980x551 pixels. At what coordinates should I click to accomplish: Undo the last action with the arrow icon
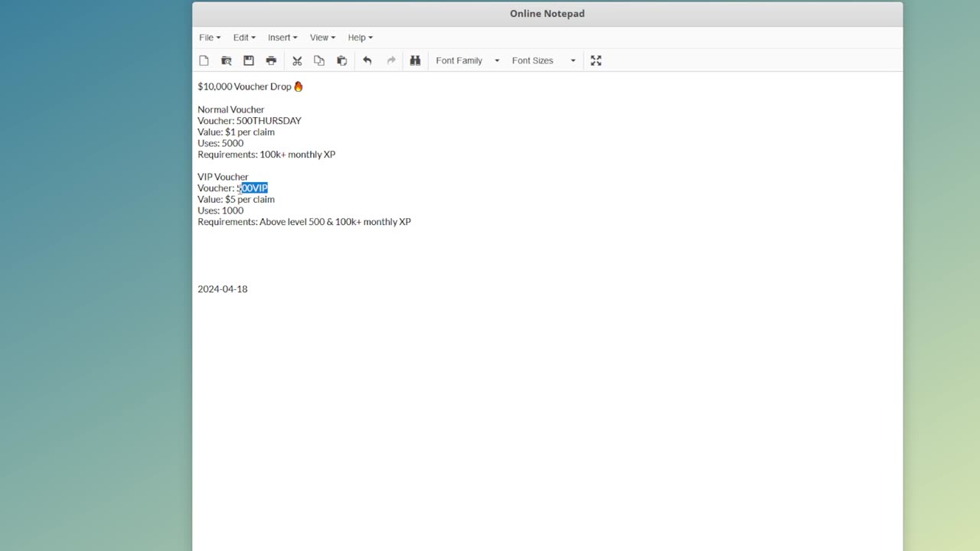tap(367, 60)
